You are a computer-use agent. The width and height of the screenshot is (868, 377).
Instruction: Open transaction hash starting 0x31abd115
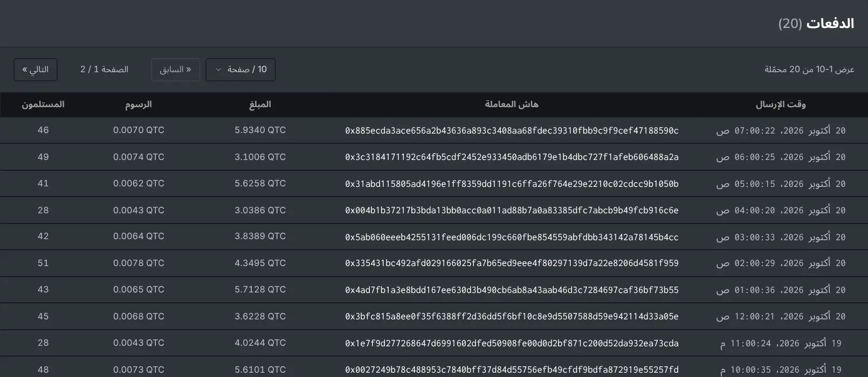click(x=512, y=184)
